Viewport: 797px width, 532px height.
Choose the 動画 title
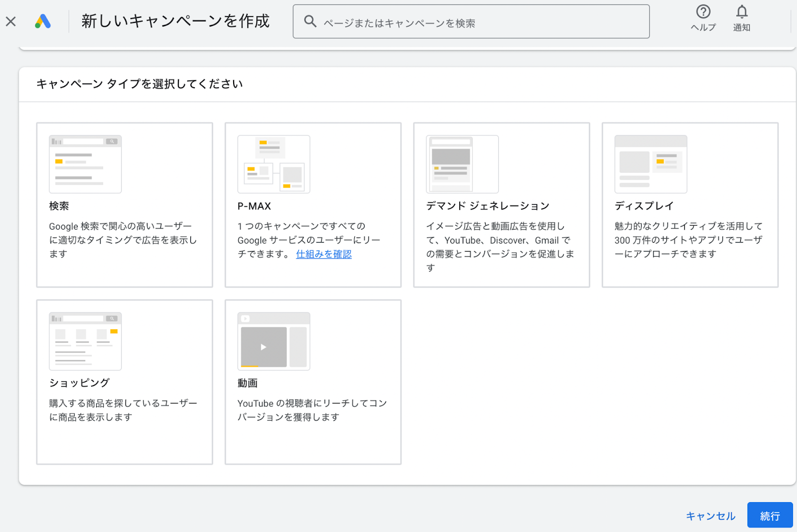(248, 383)
